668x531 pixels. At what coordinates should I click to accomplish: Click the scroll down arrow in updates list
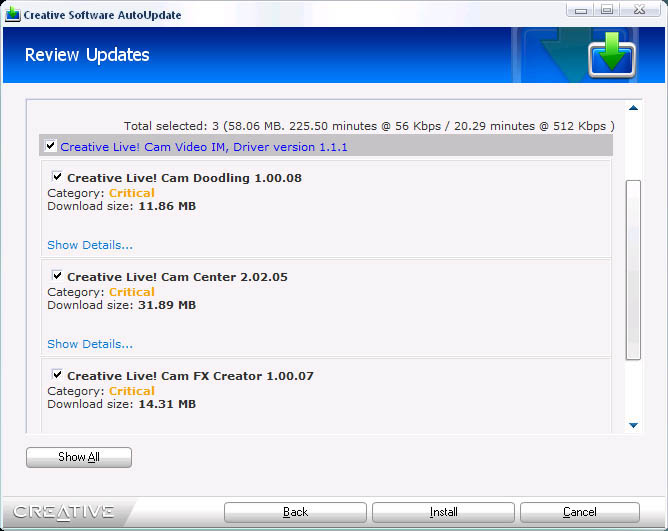click(633, 425)
